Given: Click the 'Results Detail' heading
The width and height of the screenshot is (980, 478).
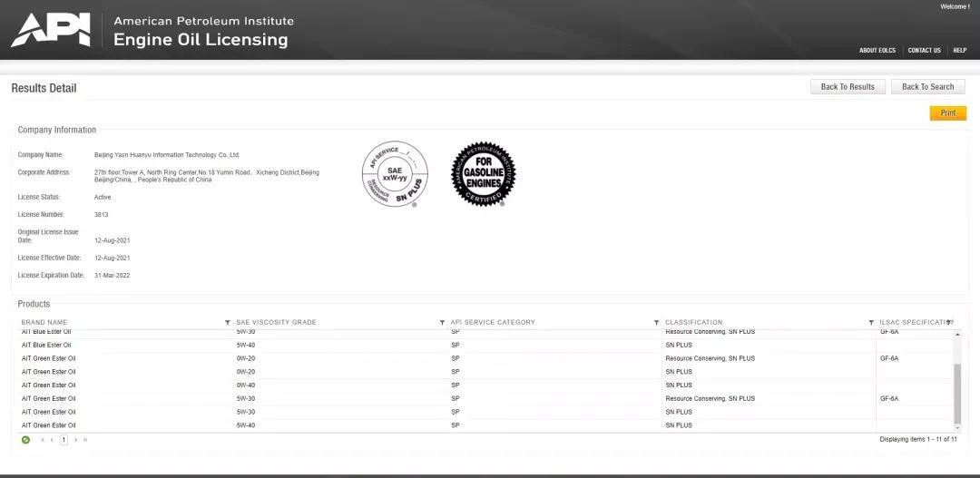Looking at the screenshot, I should click(x=44, y=88).
